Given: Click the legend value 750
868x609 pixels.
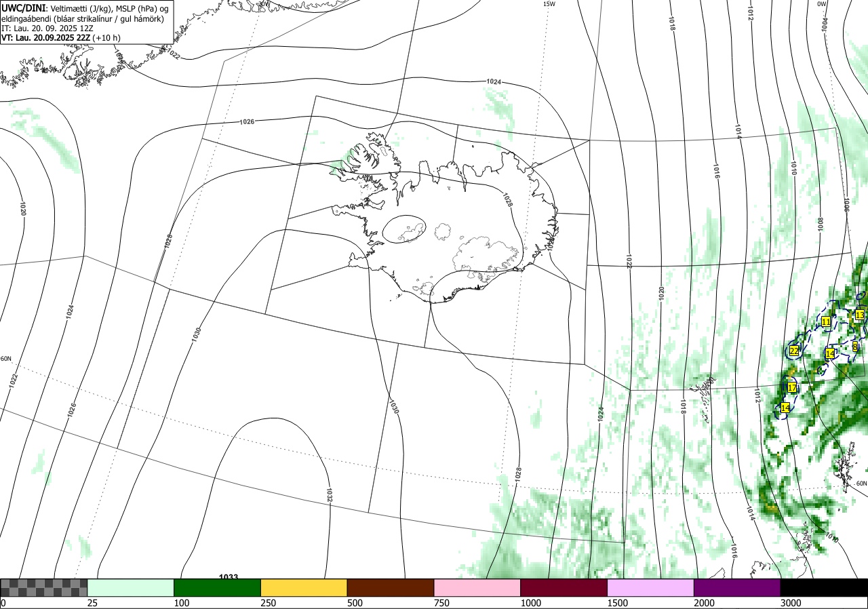Looking at the screenshot, I should pos(441,603).
